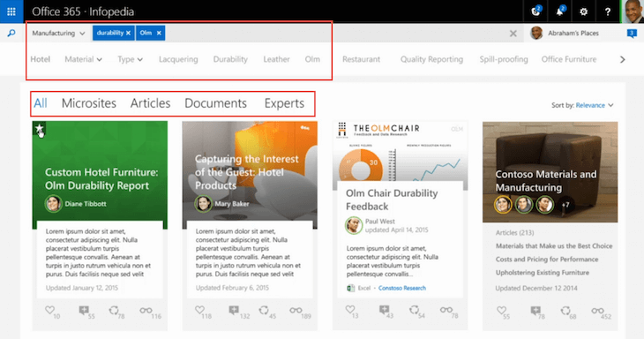Image resolution: width=644 pixels, height=339 pixels.
Task: Remove the Olm filter tag
Action: click(x=159, y=33)
